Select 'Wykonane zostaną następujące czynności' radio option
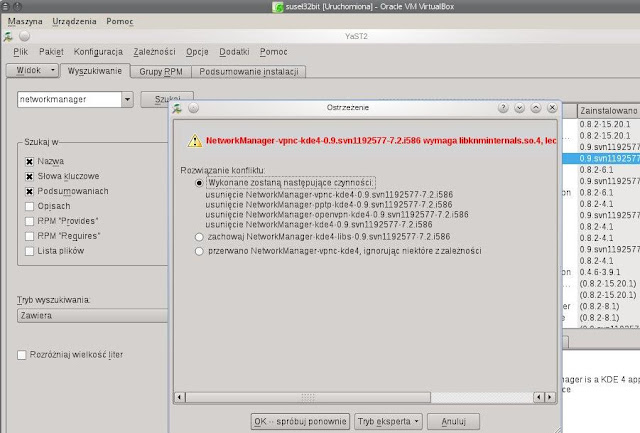Image resolution: width=640 pixels, height=433 pixels. (199, 183)
